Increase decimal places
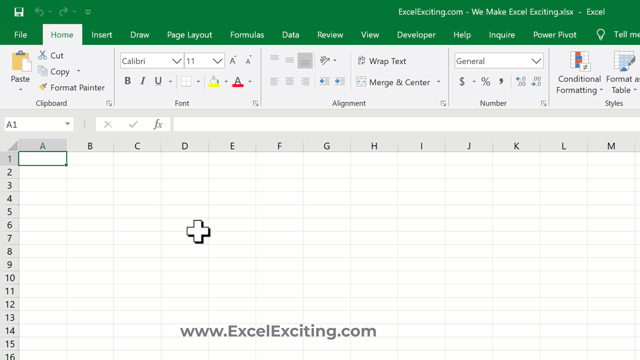Screen dimensions: 640x360 [520, 82]
